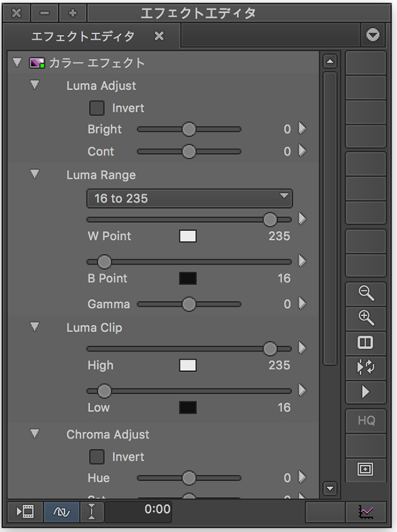Click the Enlarge (zoom in) magnifier icon
The height and width of the screenshot is (532, 397).
pos(366,317)
